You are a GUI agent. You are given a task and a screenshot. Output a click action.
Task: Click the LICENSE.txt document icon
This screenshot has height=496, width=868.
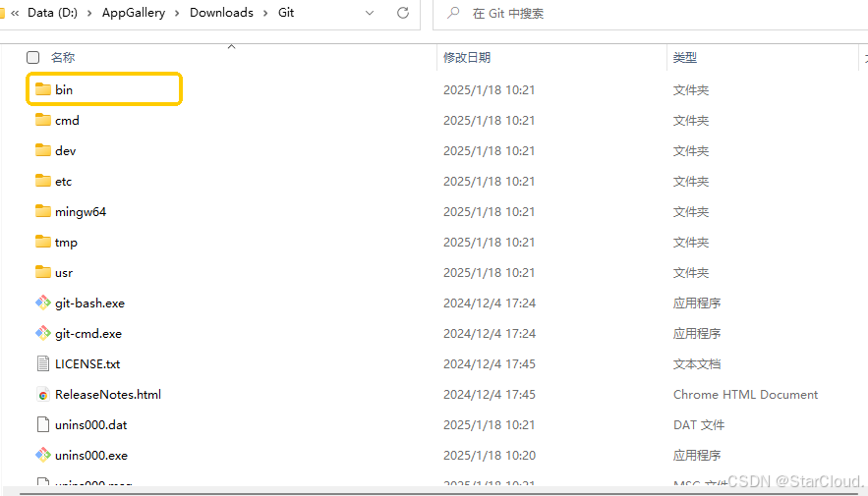click(x=42, y=363)
